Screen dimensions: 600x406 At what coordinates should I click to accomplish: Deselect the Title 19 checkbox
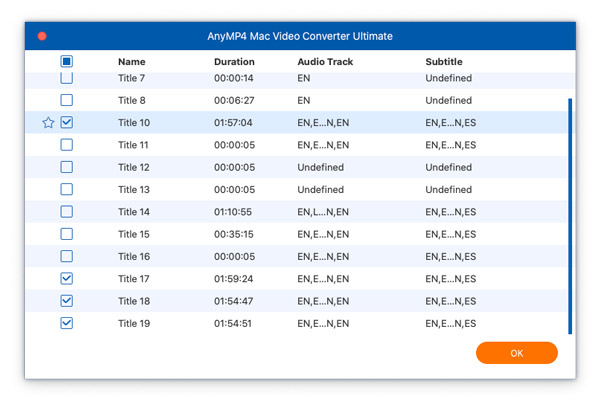point(67,323)
